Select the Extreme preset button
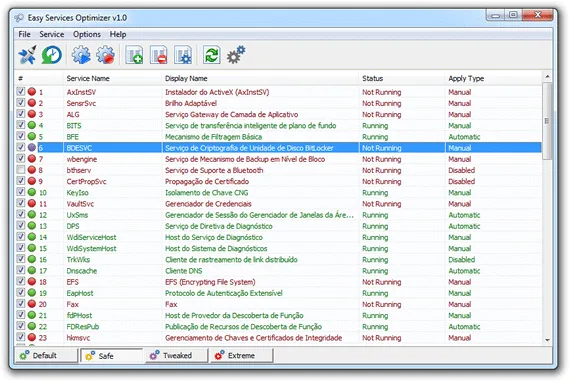Screen dimensions: 570x382 click(241, 355)
